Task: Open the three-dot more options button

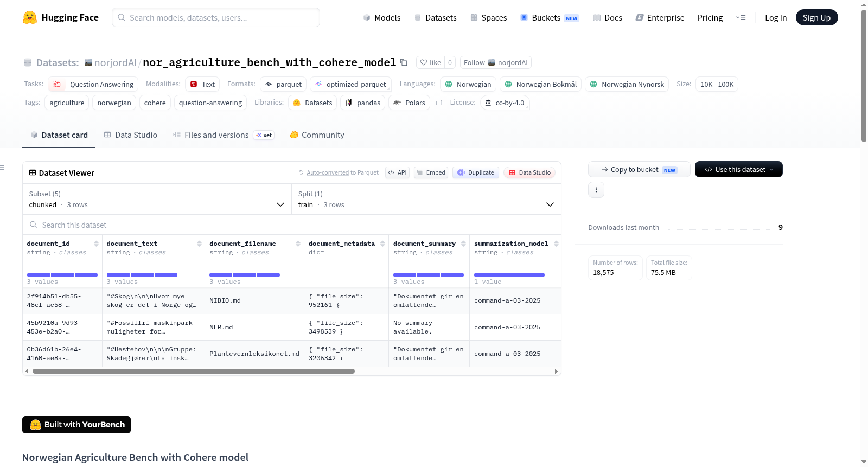Action: point(596,190)
